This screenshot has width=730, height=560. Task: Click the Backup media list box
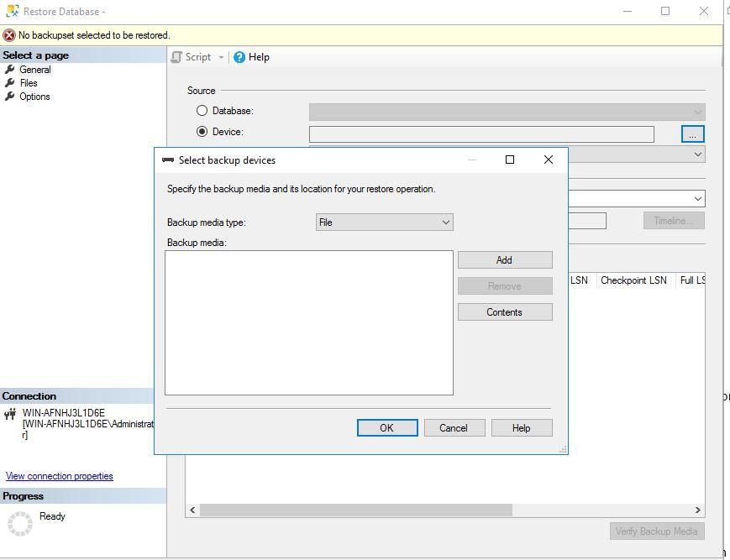point(308,322)
